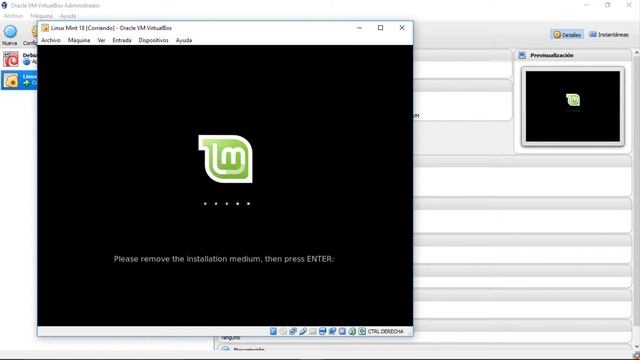The width and height of the screenshot is (640, 360).
Task: Open Archivo menu in Linux Mint VM window
Action: tap(51, 40)
